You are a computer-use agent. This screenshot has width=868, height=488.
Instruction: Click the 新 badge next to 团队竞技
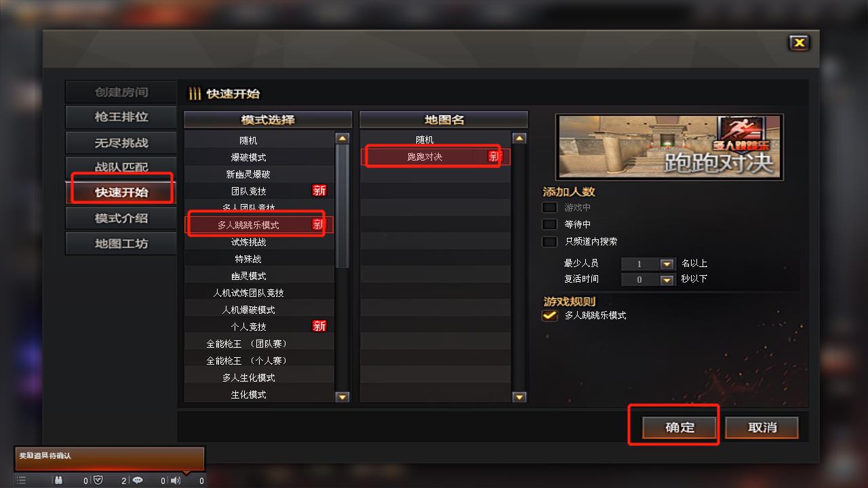point(319,190)
